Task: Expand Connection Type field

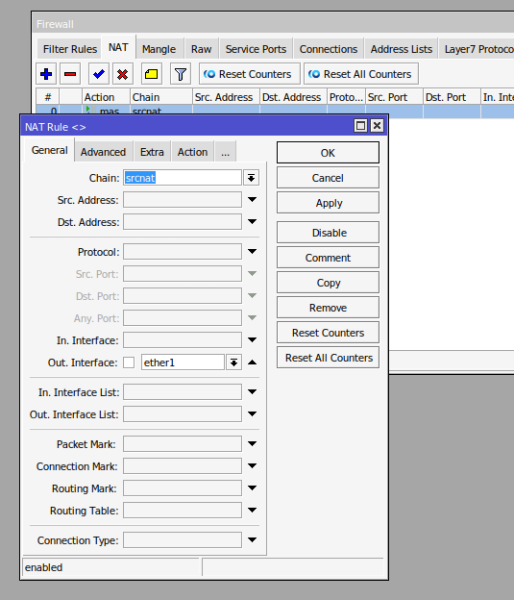Action: coord(252,540)
